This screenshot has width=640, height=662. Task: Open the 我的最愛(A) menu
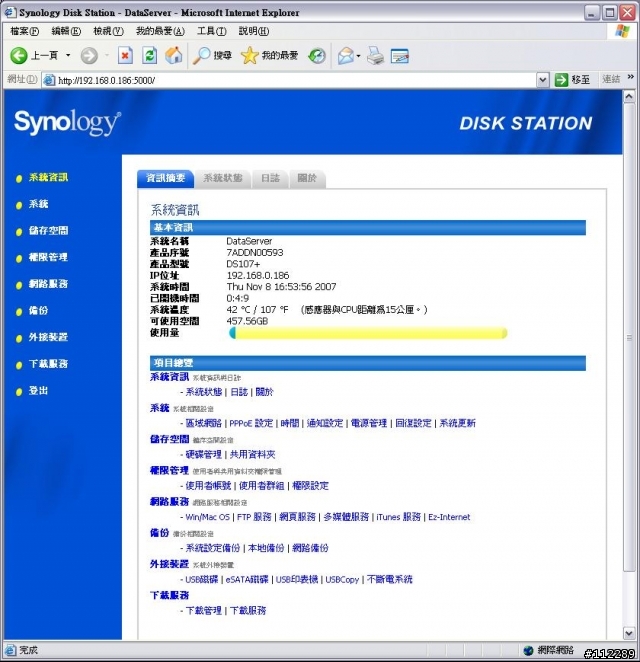coord(160,31)
